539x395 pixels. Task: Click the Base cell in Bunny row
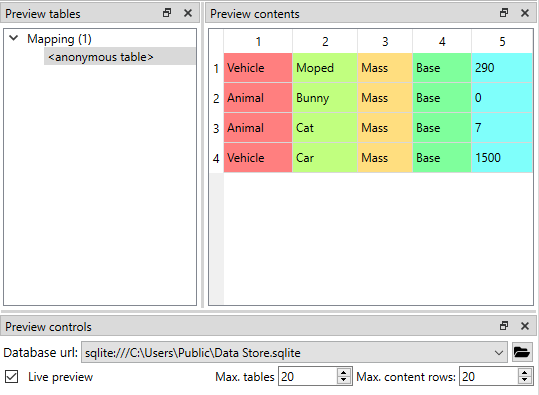click(x=442, y=98)
